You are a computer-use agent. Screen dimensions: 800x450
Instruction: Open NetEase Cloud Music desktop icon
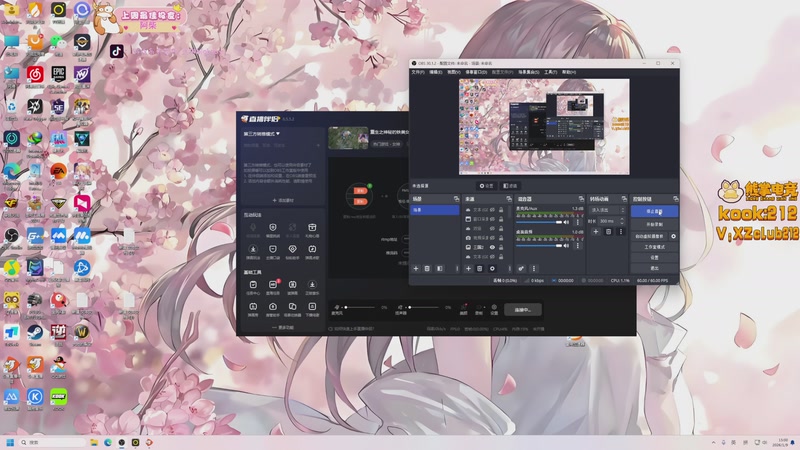[35, 78]
